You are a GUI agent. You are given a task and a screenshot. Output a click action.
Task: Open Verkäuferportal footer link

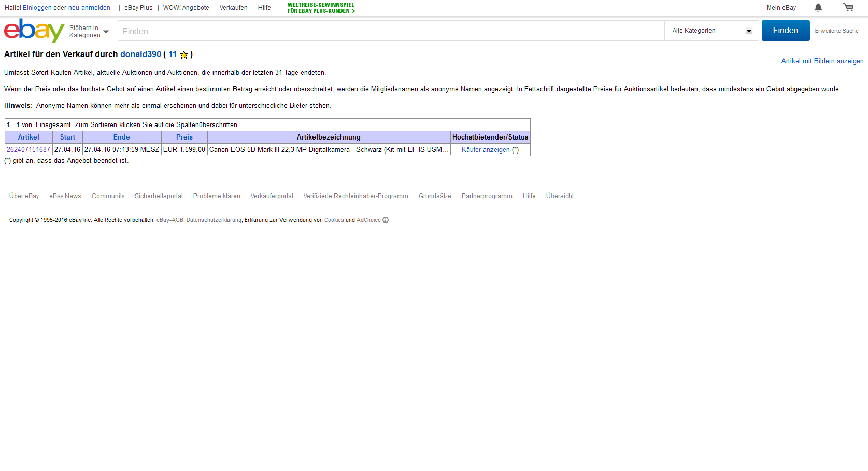pyautogui.click(x=272, y=196)
